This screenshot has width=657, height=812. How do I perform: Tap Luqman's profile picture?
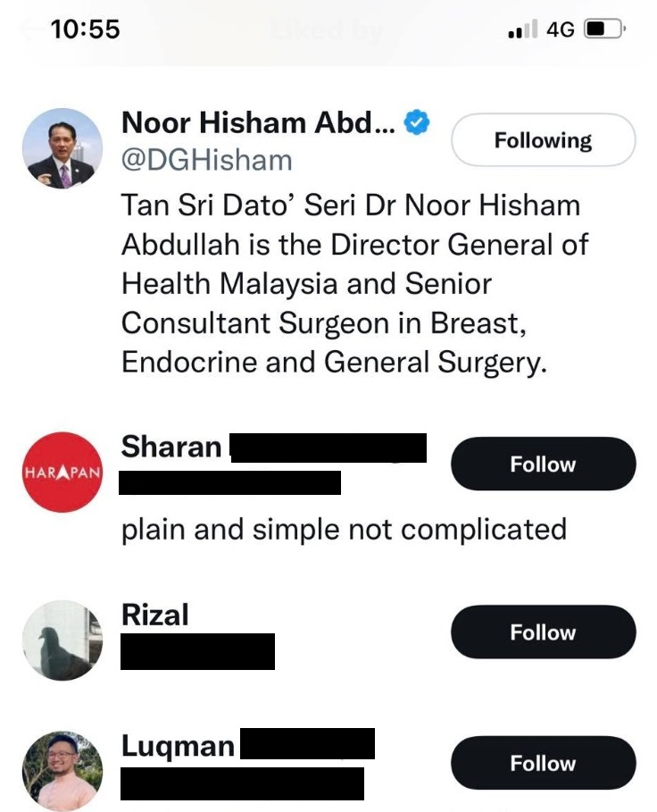(x=62, y=770)
